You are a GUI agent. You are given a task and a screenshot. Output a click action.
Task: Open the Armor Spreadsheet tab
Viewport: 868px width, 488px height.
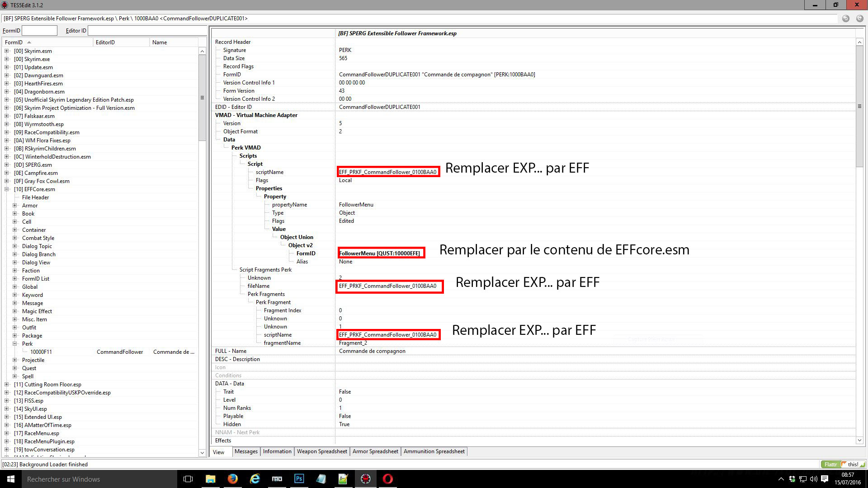pos(375,451)
